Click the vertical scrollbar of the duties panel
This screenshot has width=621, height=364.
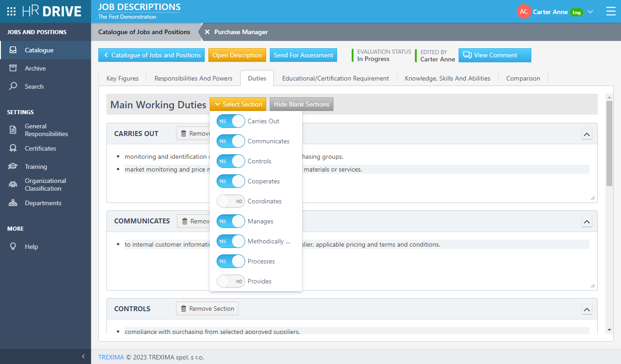click(x=609, y=143)
